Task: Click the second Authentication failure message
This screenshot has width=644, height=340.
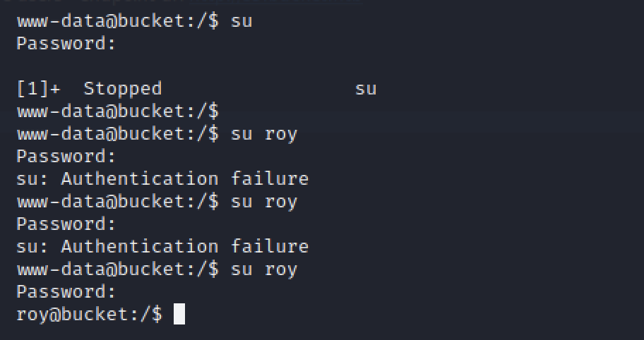Action: pyautogui.click(x=184, y=247)
